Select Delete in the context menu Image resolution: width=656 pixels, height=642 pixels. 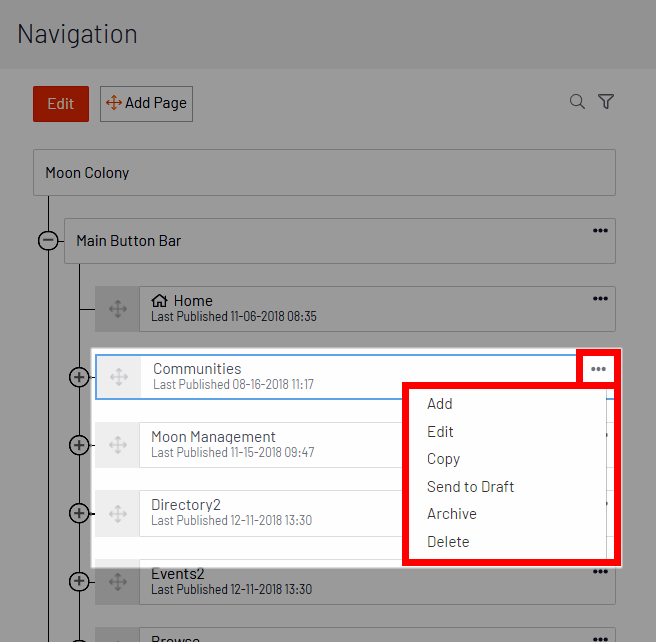(448, 542)
